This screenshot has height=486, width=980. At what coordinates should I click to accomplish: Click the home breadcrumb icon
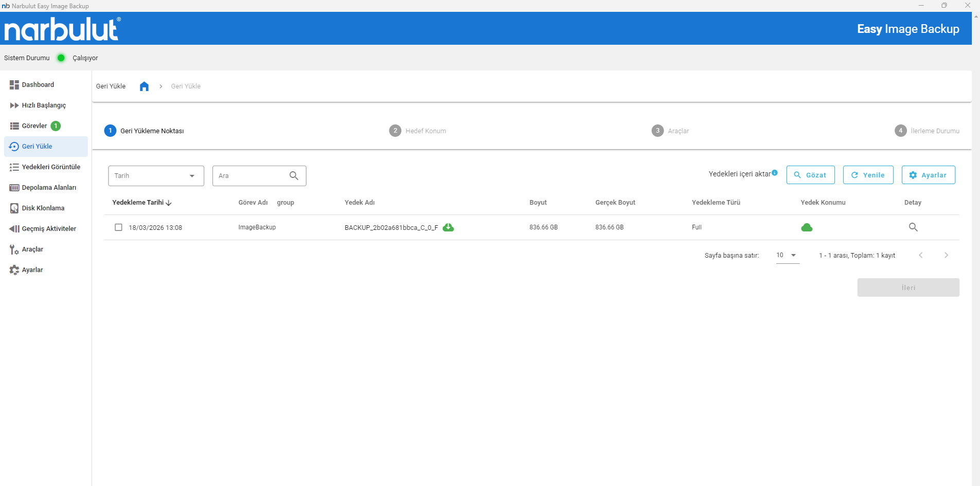(x=144, y=86)
